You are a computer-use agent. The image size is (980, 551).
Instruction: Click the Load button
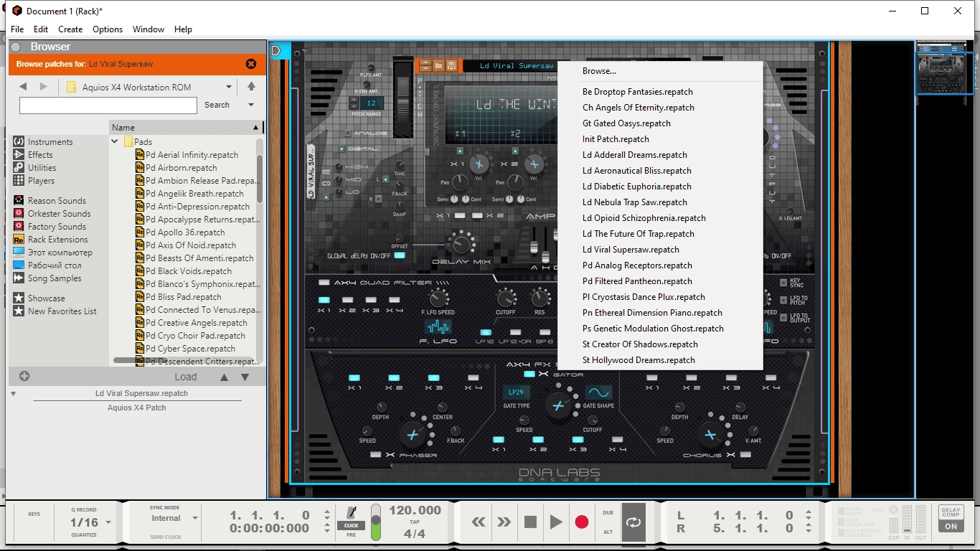[x=186, y=377]
